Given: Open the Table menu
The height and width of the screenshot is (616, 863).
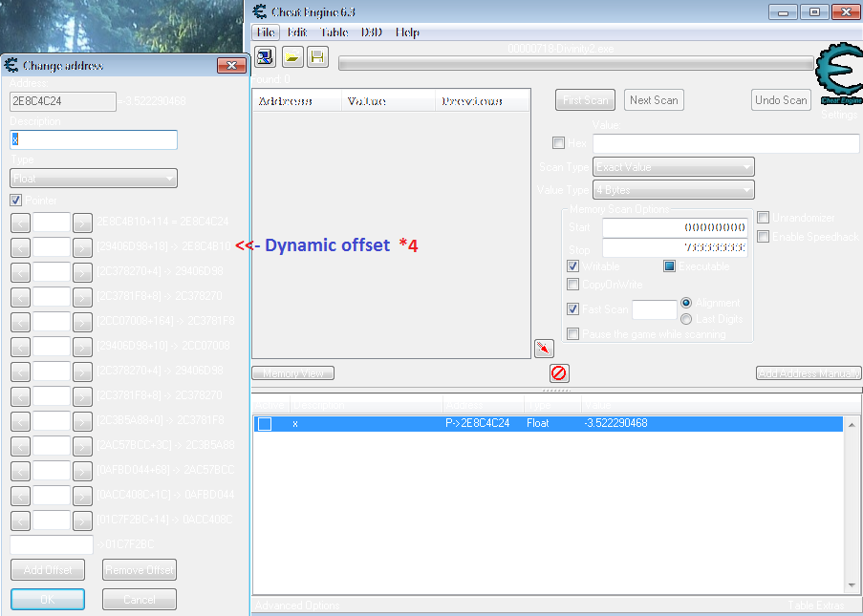Looking at the screenshot, I should coord(334,32).
